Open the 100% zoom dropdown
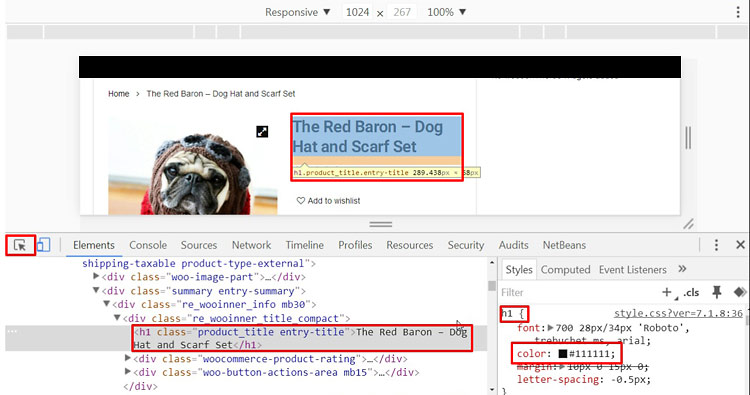The width and height of the screenshot is (750, 395). [x=446, y=12]
